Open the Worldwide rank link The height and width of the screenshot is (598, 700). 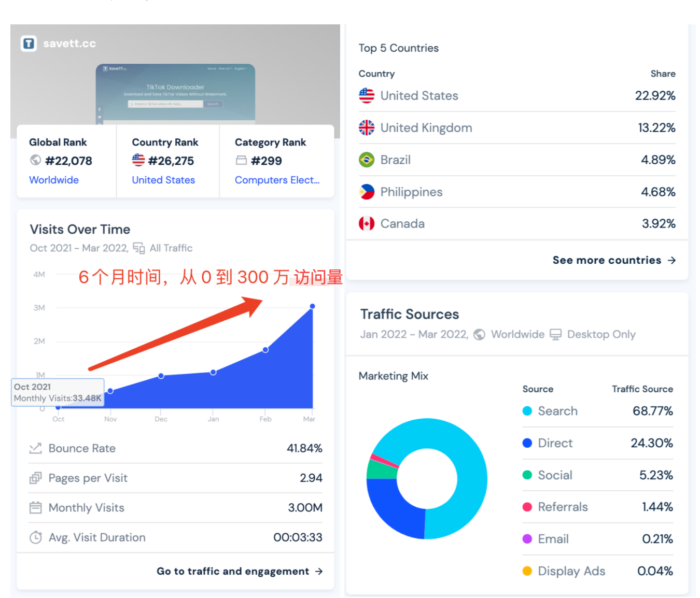pos(54,180)
